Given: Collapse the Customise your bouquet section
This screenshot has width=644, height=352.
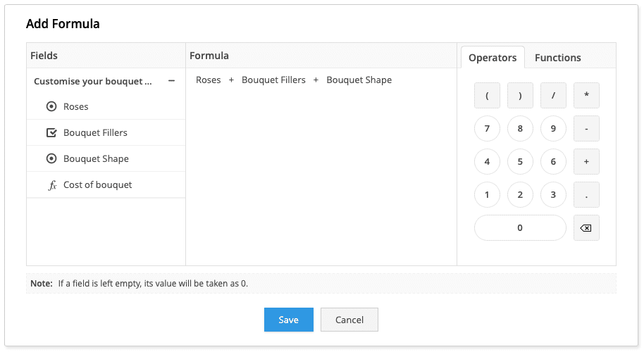Looking at the screenshot, I should [x=171, y=82].
